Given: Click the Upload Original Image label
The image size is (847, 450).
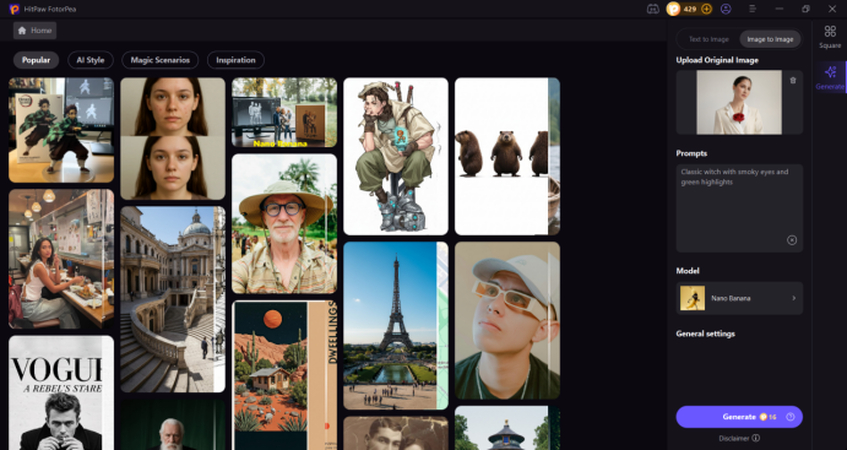Looking at the screenshot, I should coord(717,61).
